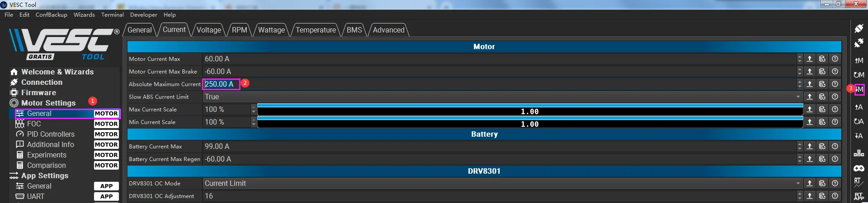
Task: Click Motor Current Max spinner arrows
Action: tap(799, 59)
